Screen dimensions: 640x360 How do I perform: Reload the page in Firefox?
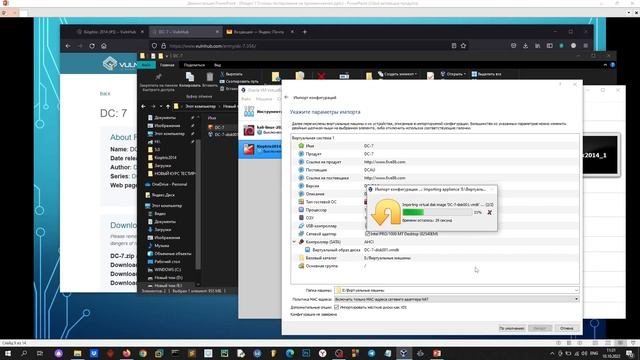point(92,46)
